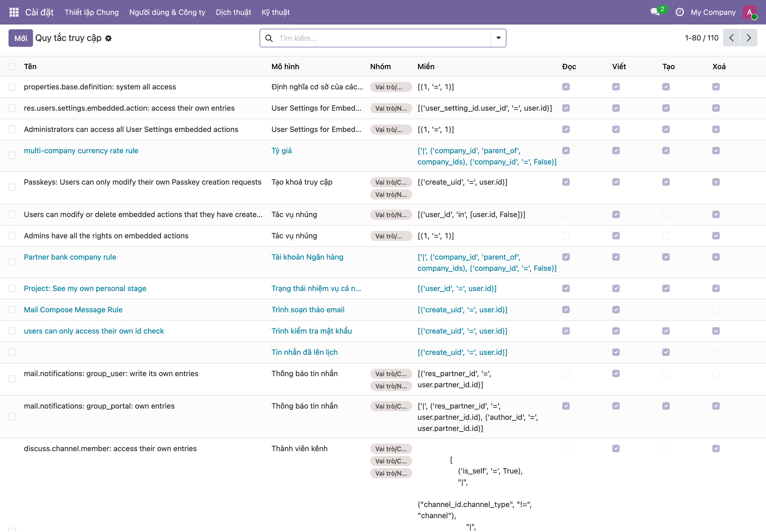Open Thiết lập Chung menu
Viewport: 766px width, 532px height.
point(92,12)
